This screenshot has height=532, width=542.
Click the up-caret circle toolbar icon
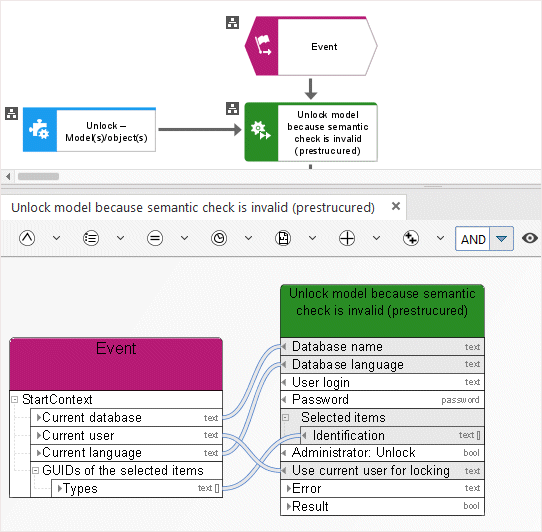(27, 238)
